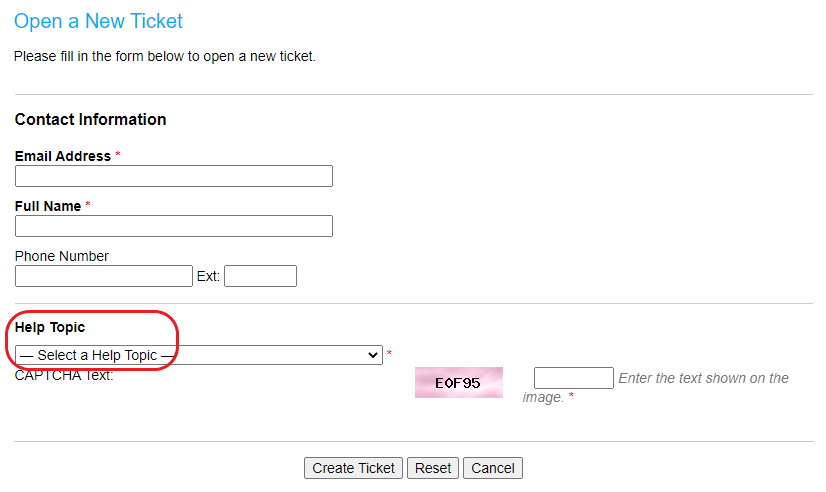
Task: Click the Full Name label
Action: click(48, 206)
